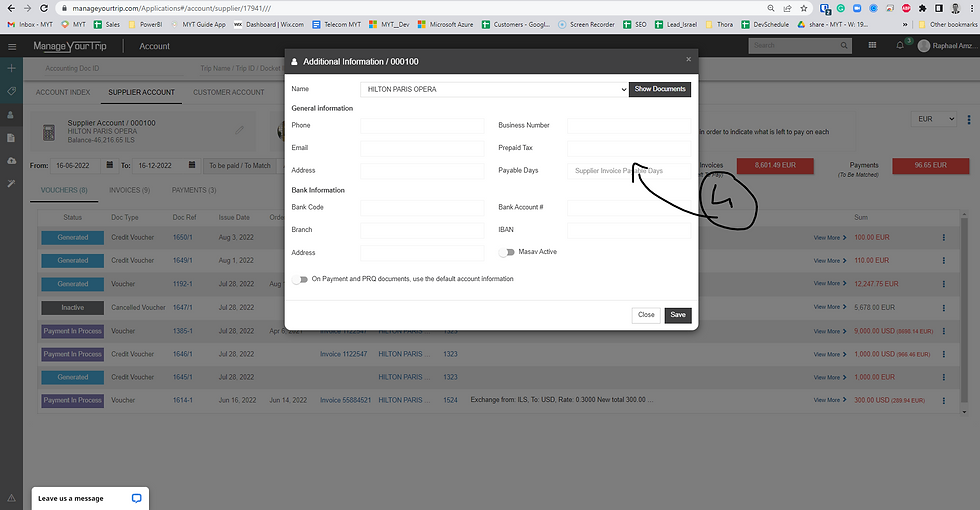Viewport: 980px width, 510px height.
Task: Toggle Masav Active switch
Action: pos(506,252)
